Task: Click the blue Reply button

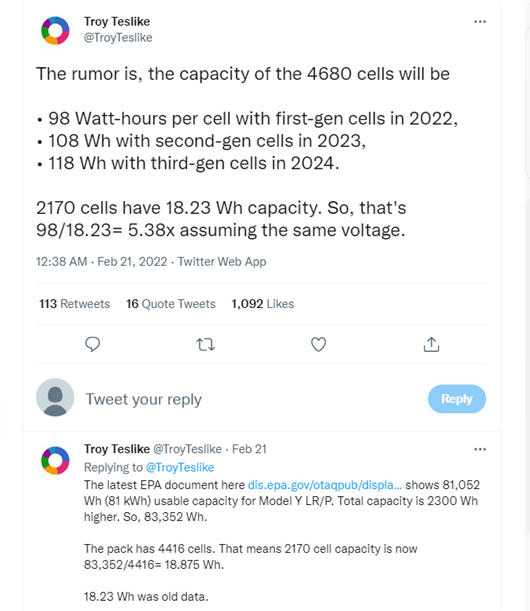Action: pos(457,399)
